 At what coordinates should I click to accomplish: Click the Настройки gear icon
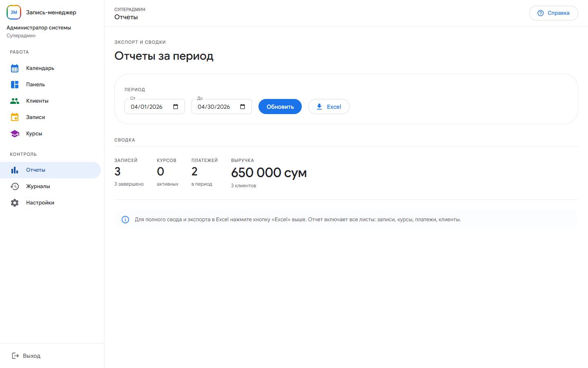(15, 203)
